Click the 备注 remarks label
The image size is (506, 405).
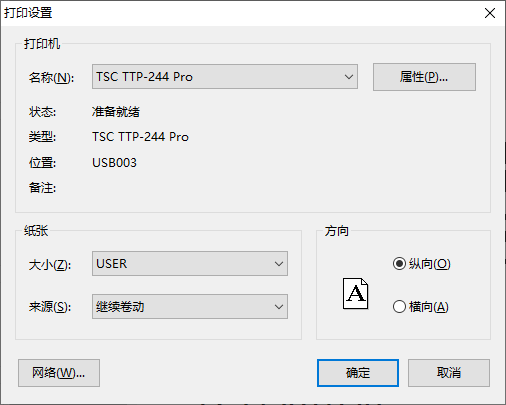click(42, 188)
